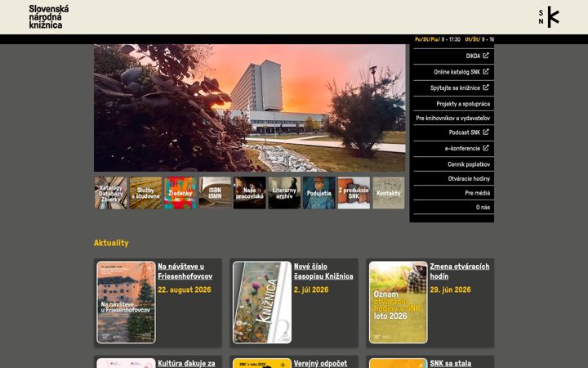Open Z produkcie SNK tile
The width and height of the screenshot is (588, 368).
pyautogui.click(x=354, y=193)
